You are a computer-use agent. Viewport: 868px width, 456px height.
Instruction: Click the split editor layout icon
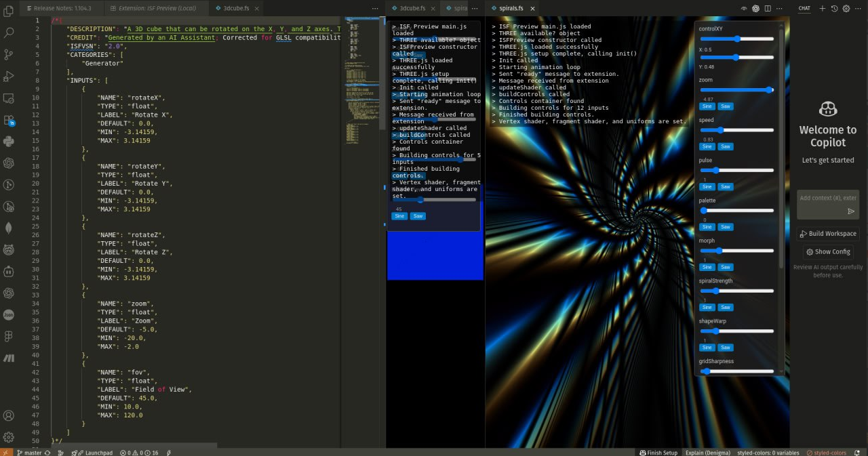pyautogui.click(x=768, y=8)
